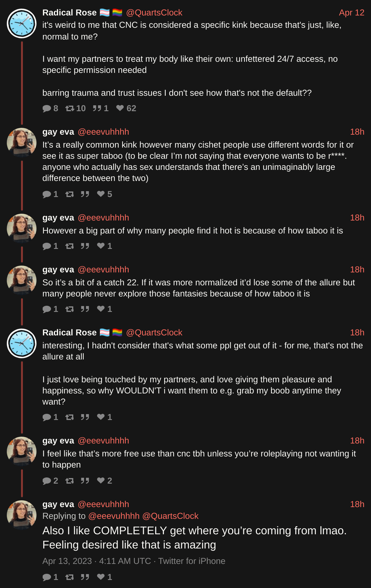This screenshot has height=588, width=371.
Task: Open gay eva's avatar on the last tweet
Action: [22, 515]
